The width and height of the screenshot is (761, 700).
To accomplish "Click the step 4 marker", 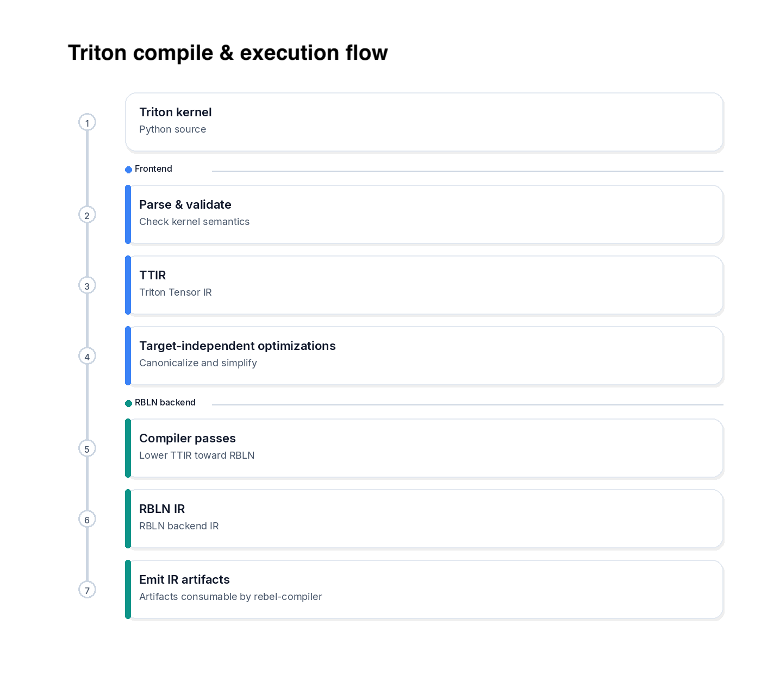I will (87, 356).
